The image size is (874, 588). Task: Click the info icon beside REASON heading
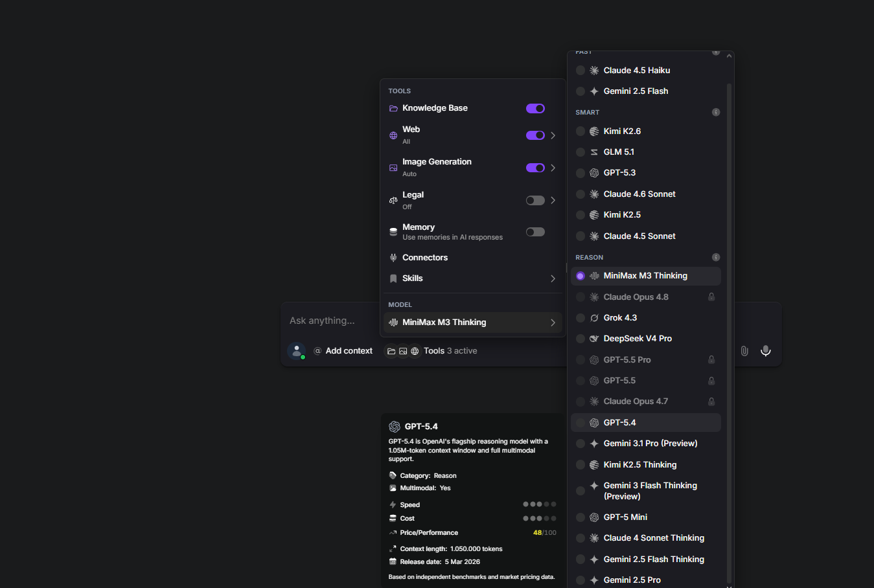[x=716, y=257]
